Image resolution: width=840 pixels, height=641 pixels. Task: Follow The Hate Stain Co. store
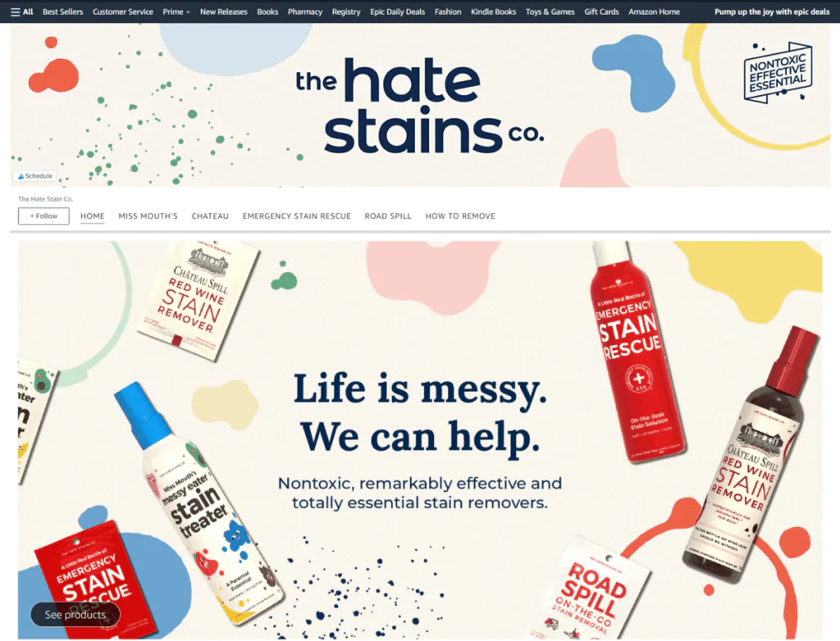coord(43,216)
